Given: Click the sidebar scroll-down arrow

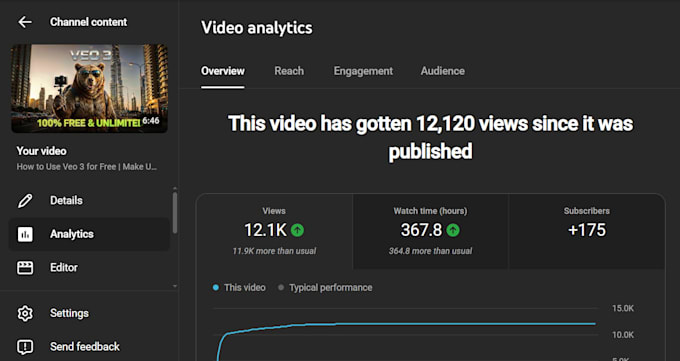Looking at the screenshot, I should (x=175, y=286).
